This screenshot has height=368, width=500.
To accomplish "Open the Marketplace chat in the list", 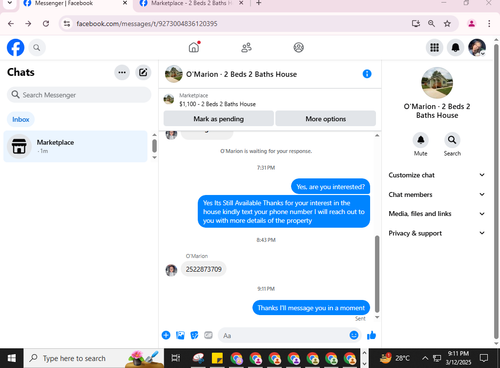I will (75, 146).
